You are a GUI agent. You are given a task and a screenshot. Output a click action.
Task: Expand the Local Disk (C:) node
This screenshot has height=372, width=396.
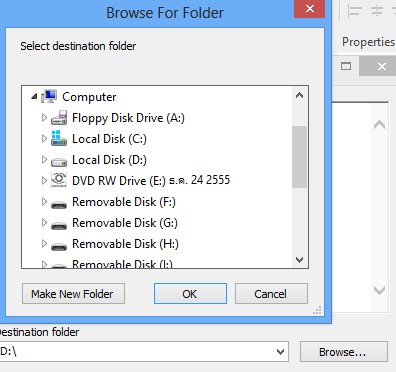[44, 138]
